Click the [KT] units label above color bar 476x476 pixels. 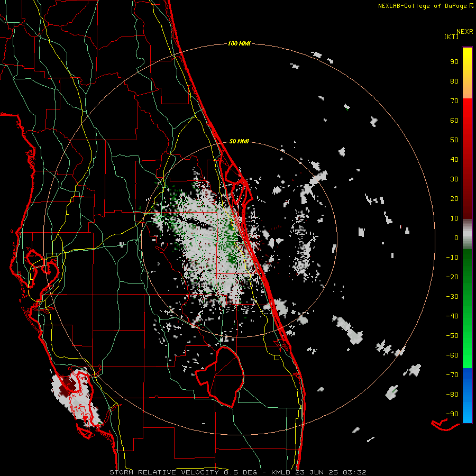(x=452, y=36)
